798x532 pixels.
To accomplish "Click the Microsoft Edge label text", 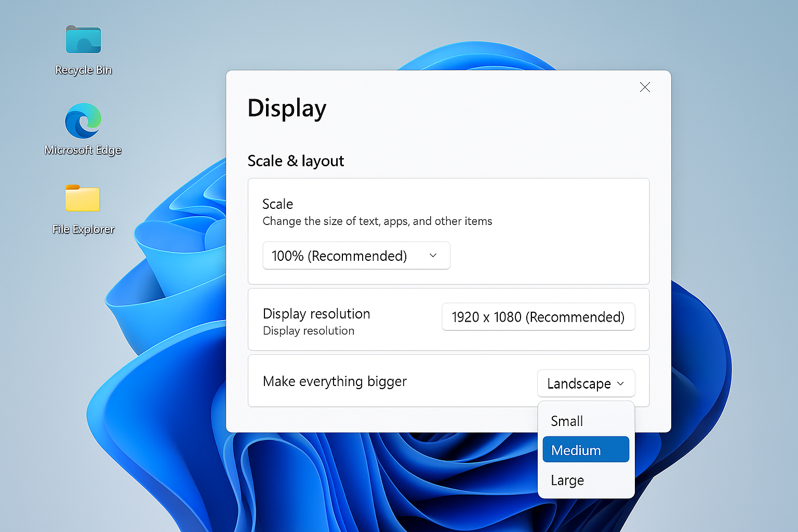I will click(83, 150).
